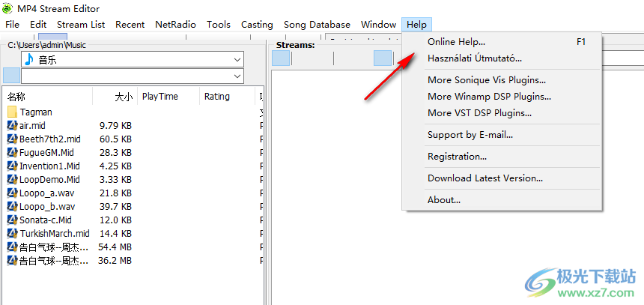The height and width of the screenshot is (305, 644).
Task: Sort by the 大小 column header
Action: (x=115, y=97)
